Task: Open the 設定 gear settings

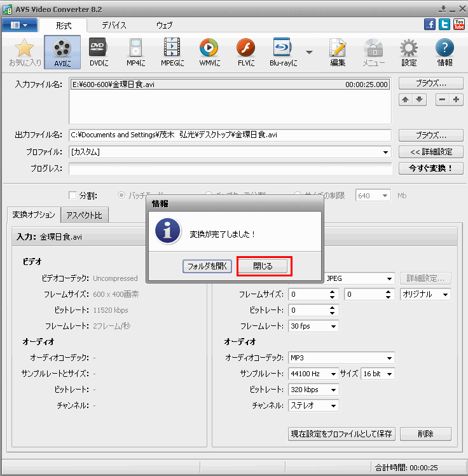Action: (x=409, y=51)
